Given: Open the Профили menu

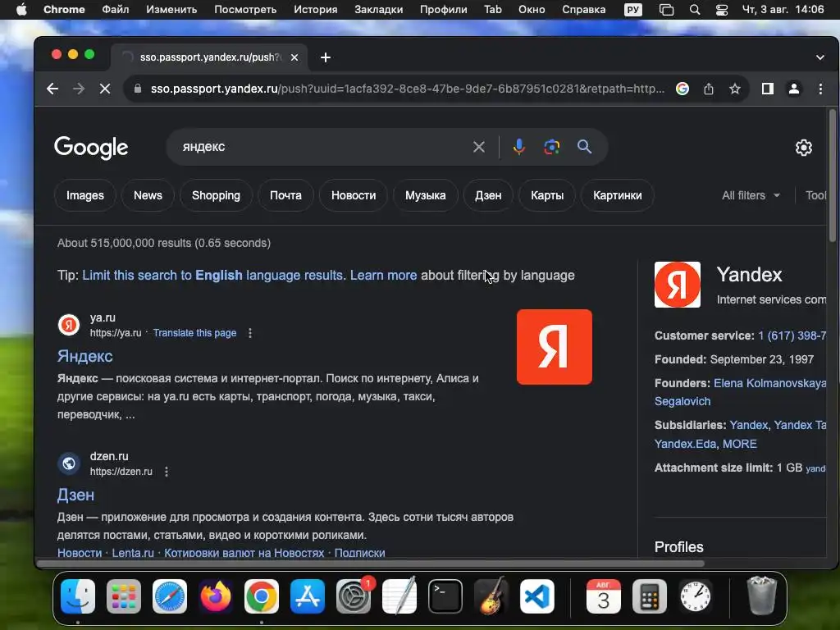Looking at the screenshot, I should pos(443,10).
